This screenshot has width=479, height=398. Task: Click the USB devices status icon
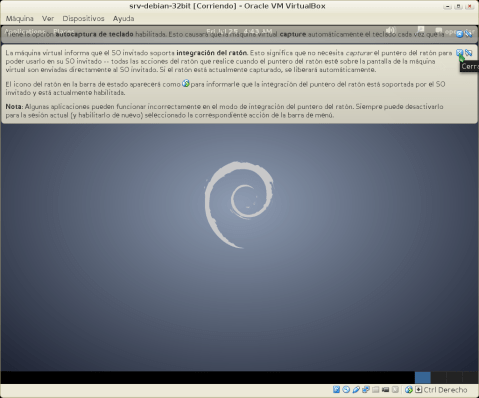coord(356,389)
